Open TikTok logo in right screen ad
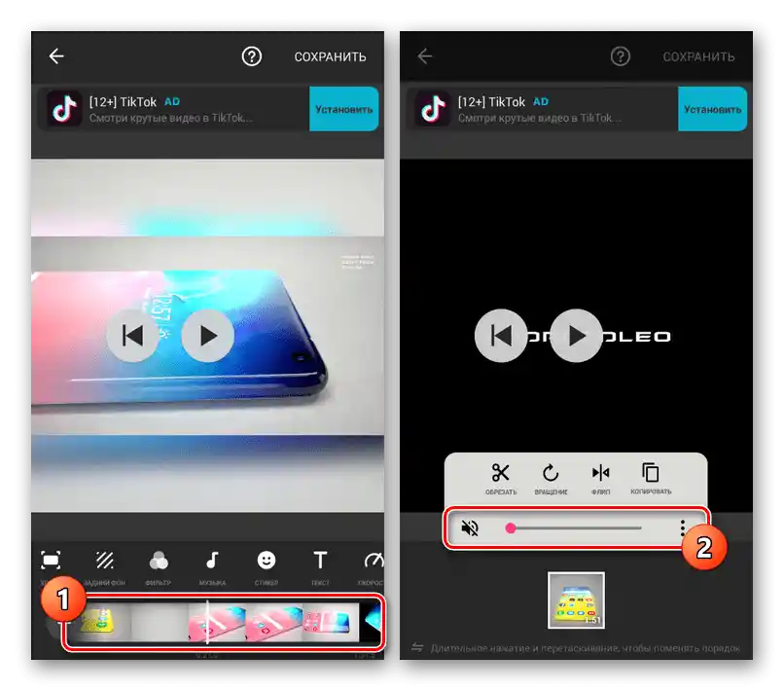 pyautogui.click(x=433, y=109)
